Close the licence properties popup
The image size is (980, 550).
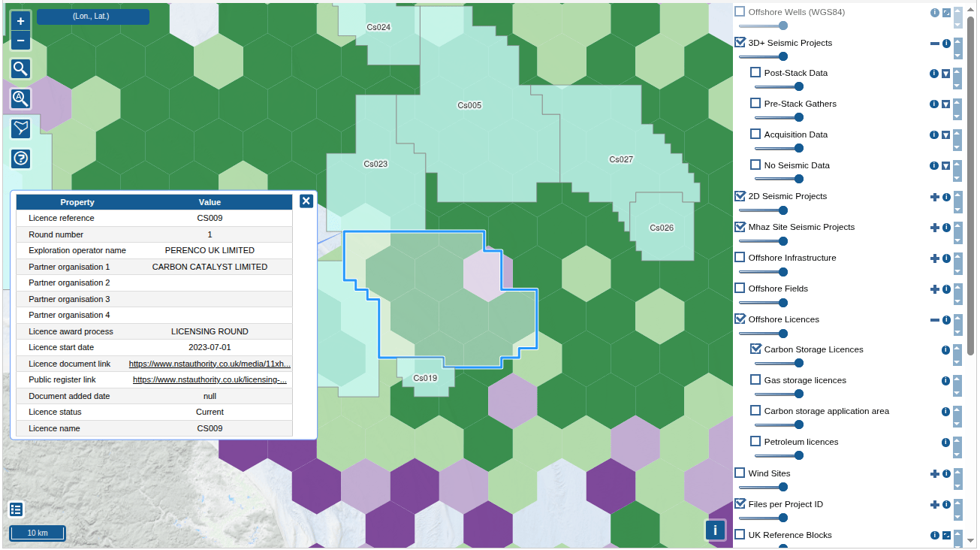pos(306,201)
